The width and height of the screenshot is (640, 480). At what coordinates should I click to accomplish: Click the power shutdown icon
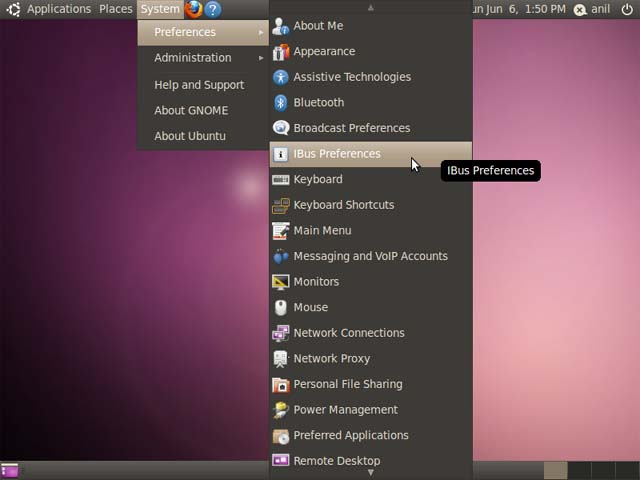[x=627, y=9]
